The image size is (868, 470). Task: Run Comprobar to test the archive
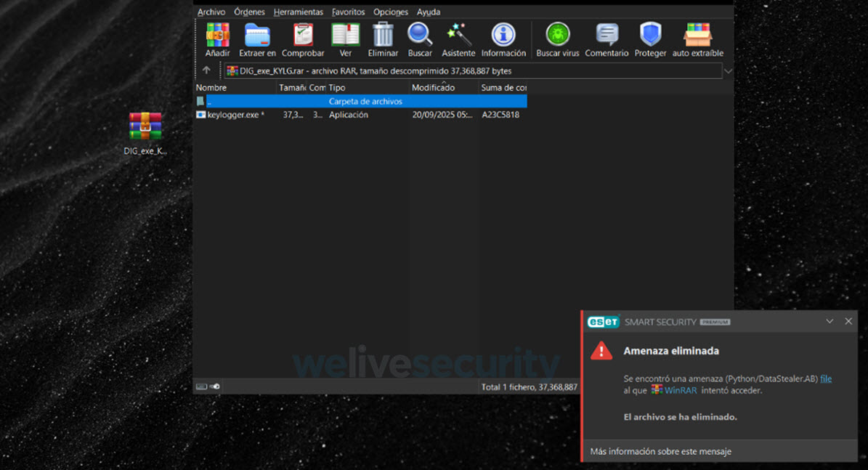point(303,36)
